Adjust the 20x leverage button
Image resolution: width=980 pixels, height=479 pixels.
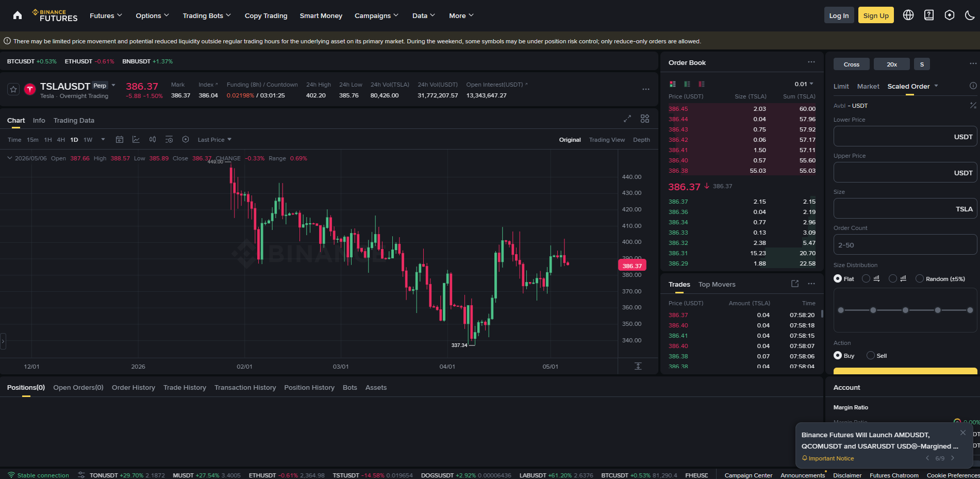click(x=892, y=64)
